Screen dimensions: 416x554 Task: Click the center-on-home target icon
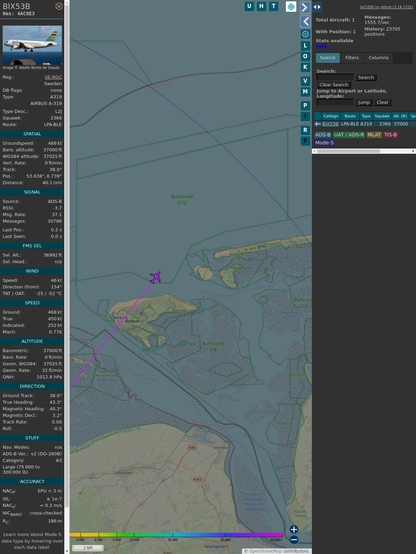coord(305,34)
